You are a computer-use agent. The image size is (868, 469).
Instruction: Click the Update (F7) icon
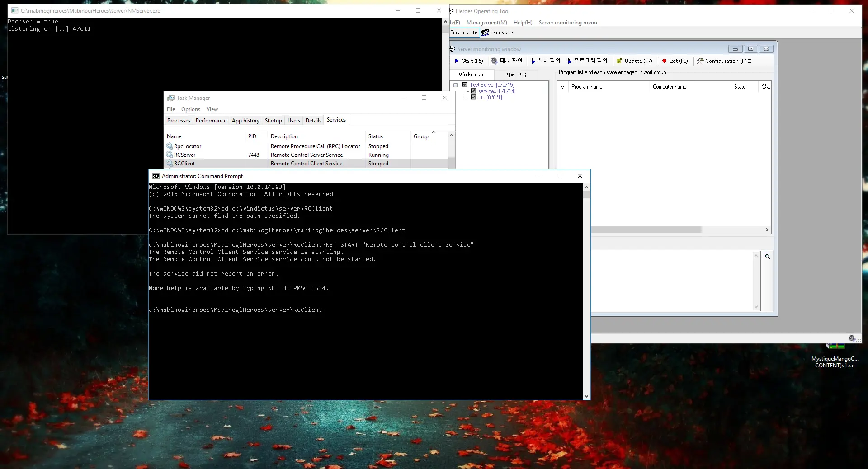coord(620,61)
